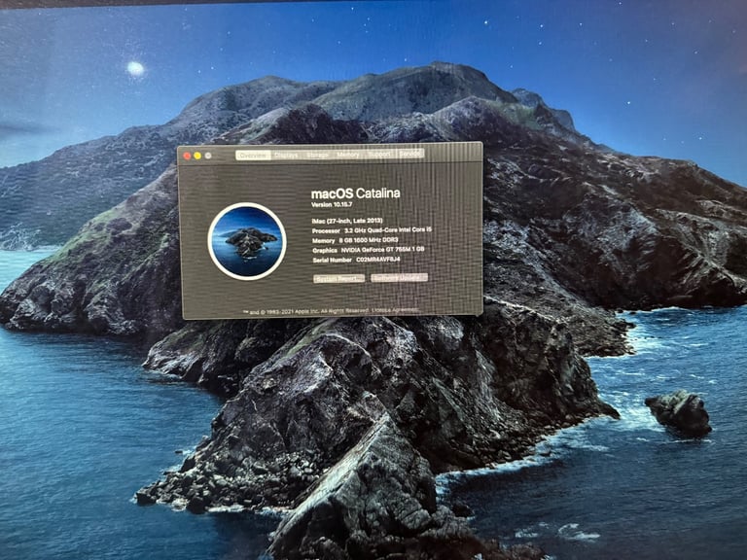Click the 3.2 GHz Quad-Core Intel Core i5 value

[388, 230]
